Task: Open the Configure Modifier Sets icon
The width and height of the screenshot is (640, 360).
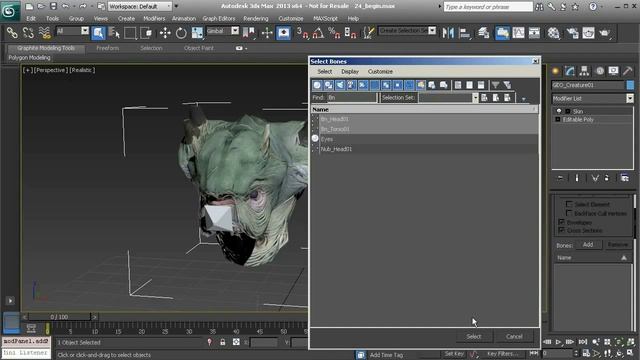Action: (x=624, y=178)
